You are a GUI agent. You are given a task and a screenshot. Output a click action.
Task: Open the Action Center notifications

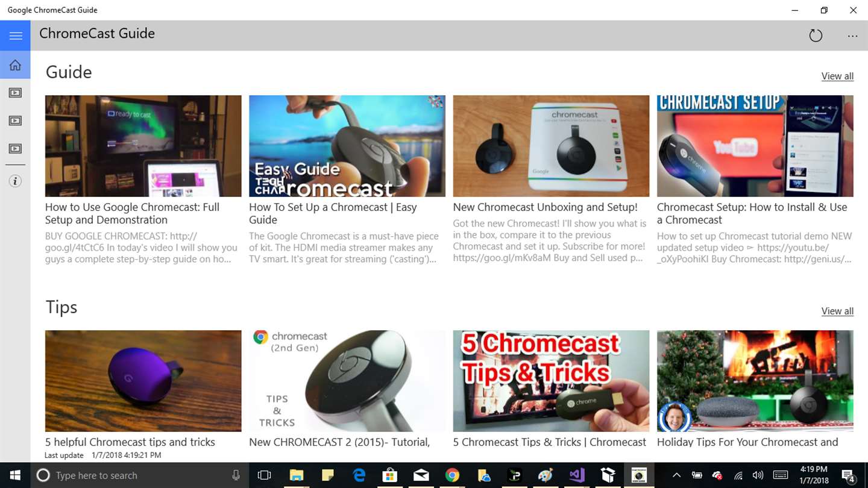[x=848, y=475]
